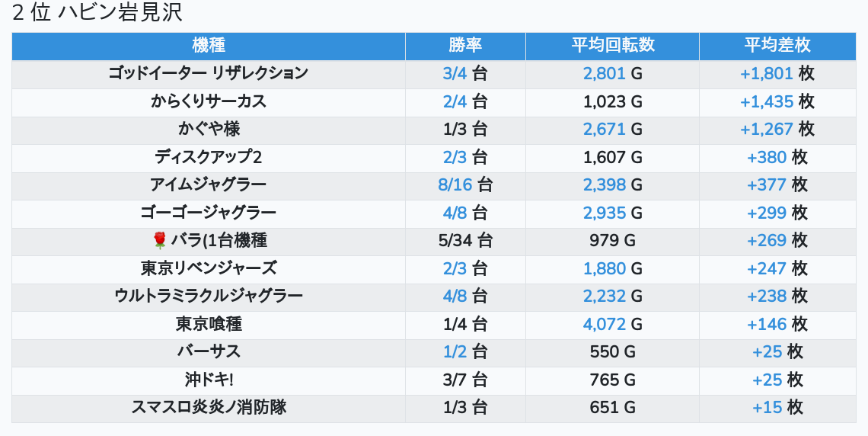Click the 沖ドキ! machine name
868x436 pixels.
tap(208, 380)
